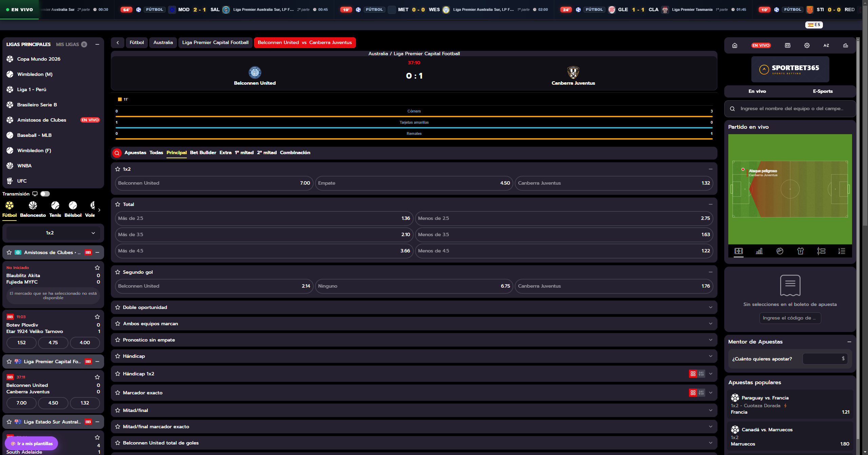
Task: Click the Canberra Juventus team crest
Action: pos(573,73)
